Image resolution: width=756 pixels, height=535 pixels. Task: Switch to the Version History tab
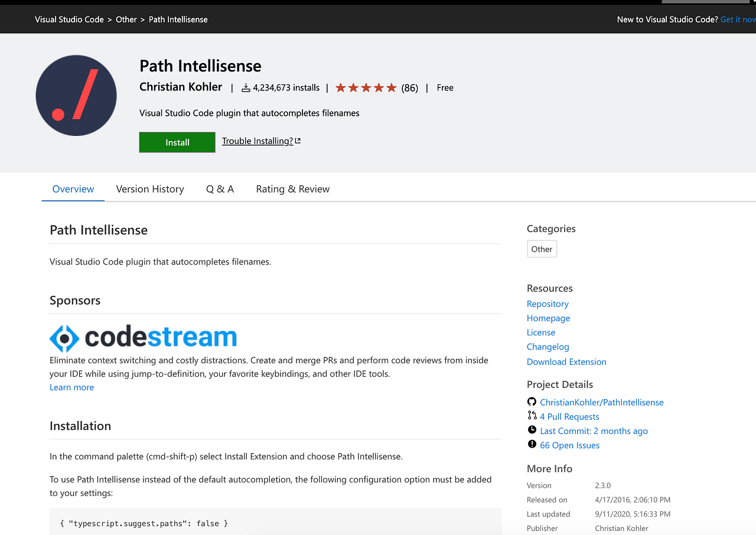150,189
